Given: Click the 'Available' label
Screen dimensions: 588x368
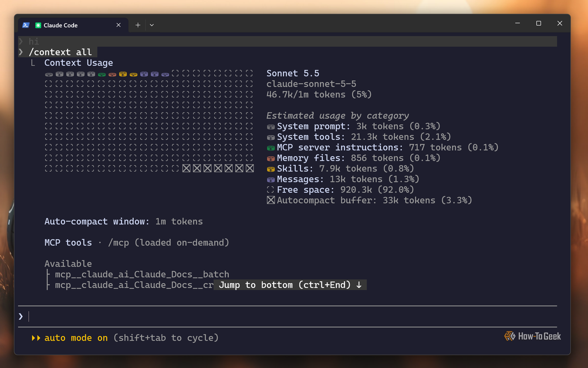Looking at the screenshot, I should point(68,264).
